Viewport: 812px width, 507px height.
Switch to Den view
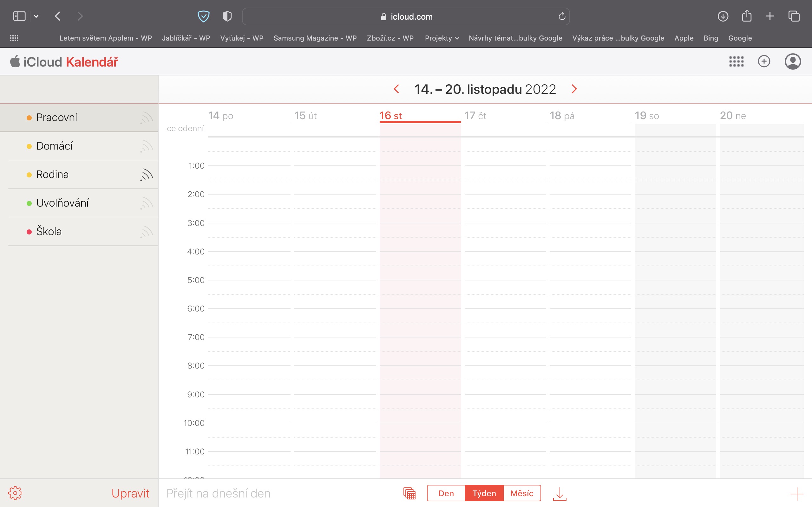tap(446, 493)
